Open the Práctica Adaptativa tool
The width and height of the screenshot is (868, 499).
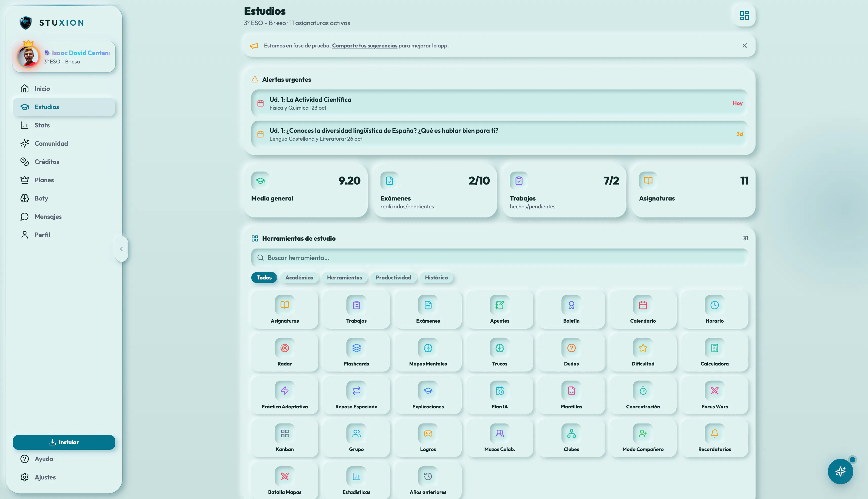(285, 395)
